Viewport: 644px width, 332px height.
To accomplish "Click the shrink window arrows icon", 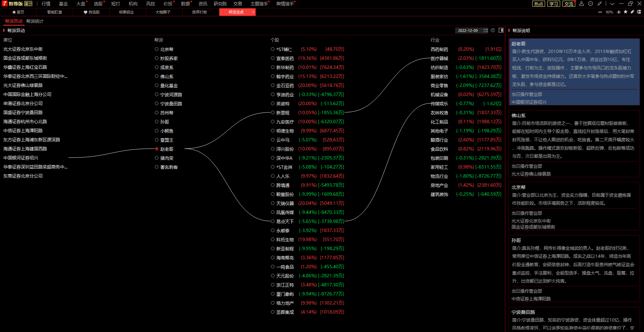I will (600, 4).
